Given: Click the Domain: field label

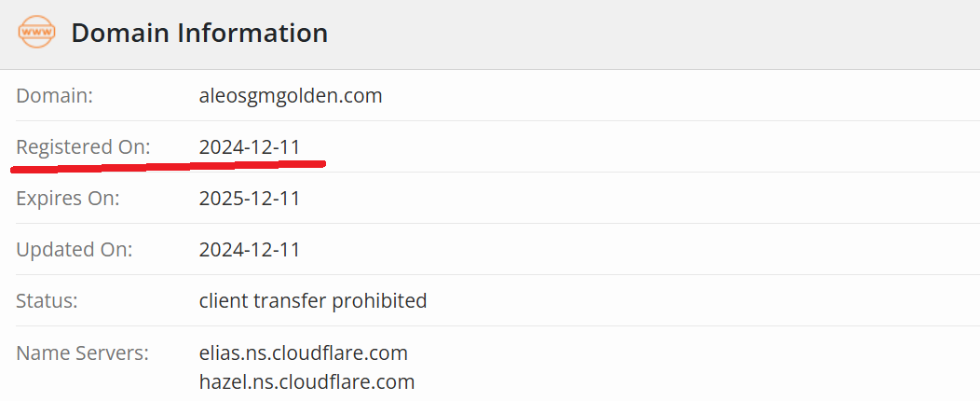Looking at the screenshot, I should (54, 96).
